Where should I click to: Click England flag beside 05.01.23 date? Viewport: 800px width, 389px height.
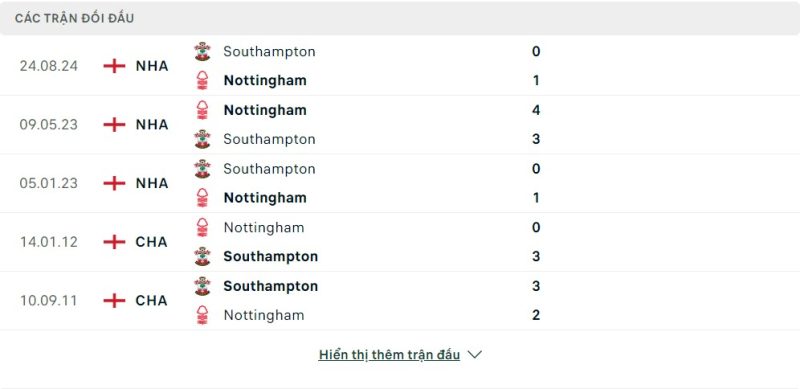tap(114, 183)
